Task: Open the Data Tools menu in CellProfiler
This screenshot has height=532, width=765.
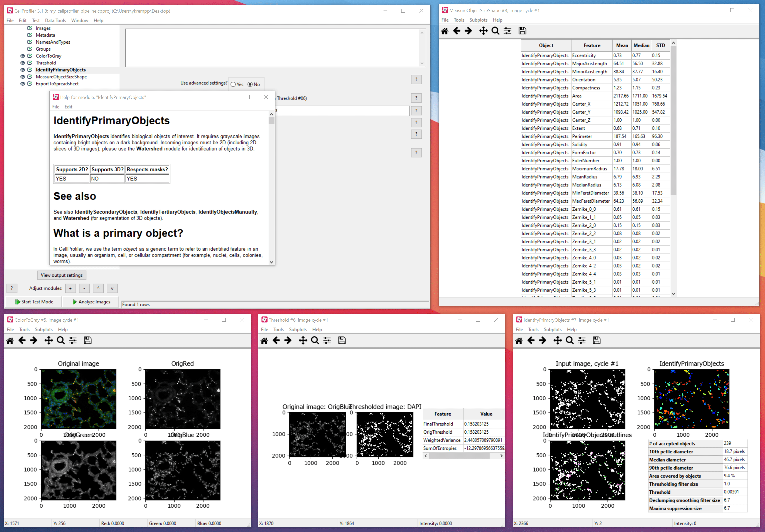Action: 55,20
